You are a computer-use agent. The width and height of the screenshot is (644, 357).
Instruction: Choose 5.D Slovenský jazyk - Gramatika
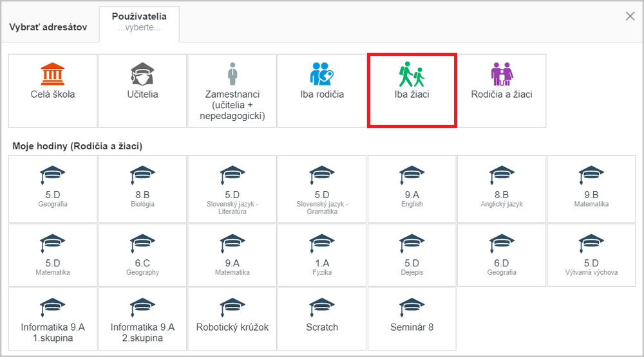click(322, 188)
